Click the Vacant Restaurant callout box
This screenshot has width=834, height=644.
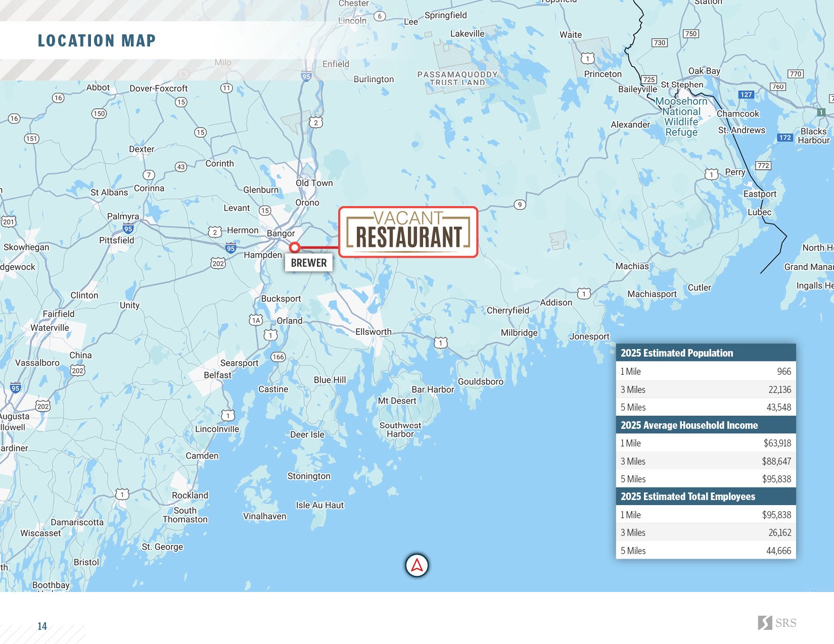(408, 232)
